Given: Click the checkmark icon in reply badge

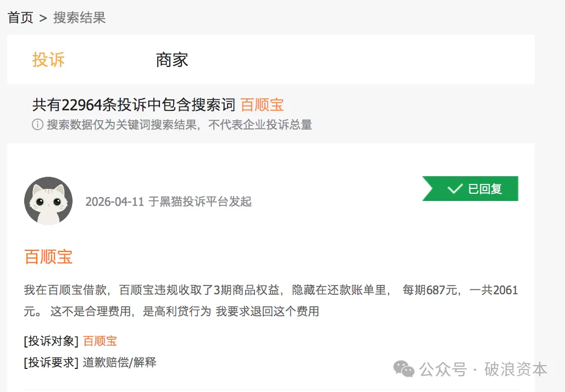Looking at the screenshot, I should pos(455,189).
